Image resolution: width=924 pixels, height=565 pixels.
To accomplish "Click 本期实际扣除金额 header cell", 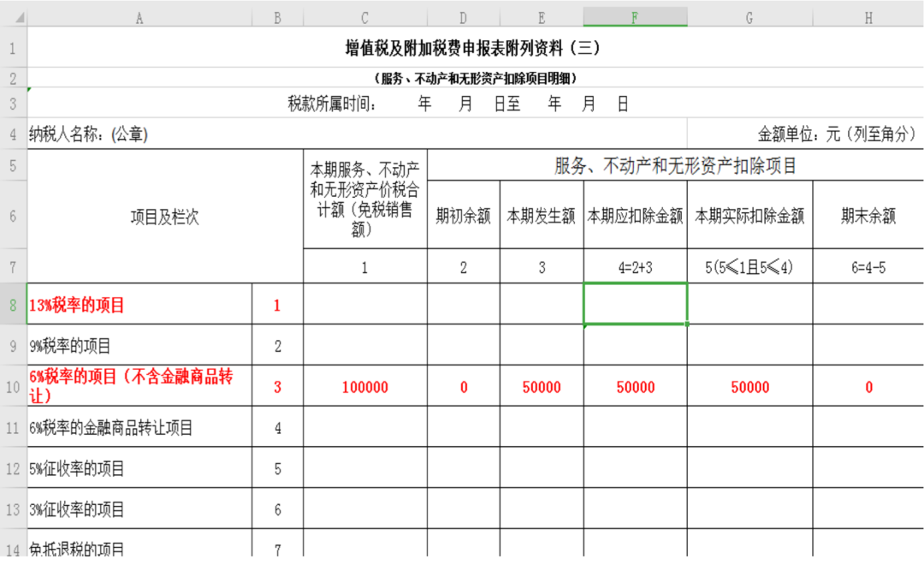I will [749, 216].
